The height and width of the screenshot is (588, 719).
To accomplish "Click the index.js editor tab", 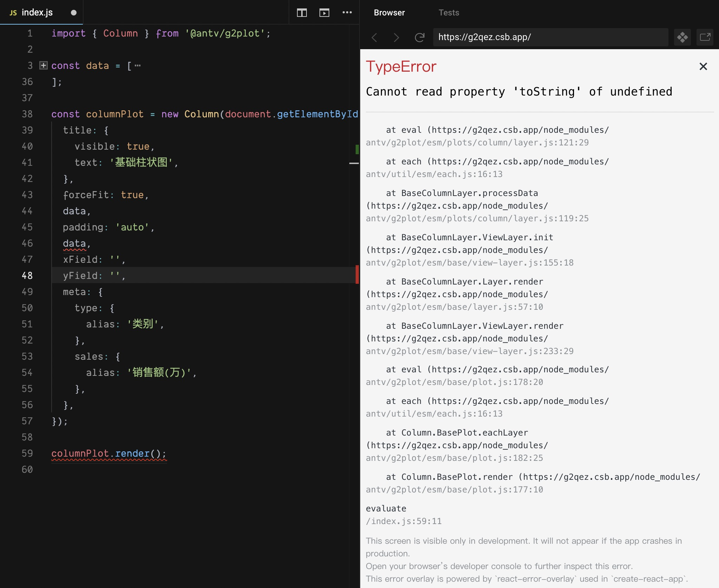I will [x=37, y=13].
